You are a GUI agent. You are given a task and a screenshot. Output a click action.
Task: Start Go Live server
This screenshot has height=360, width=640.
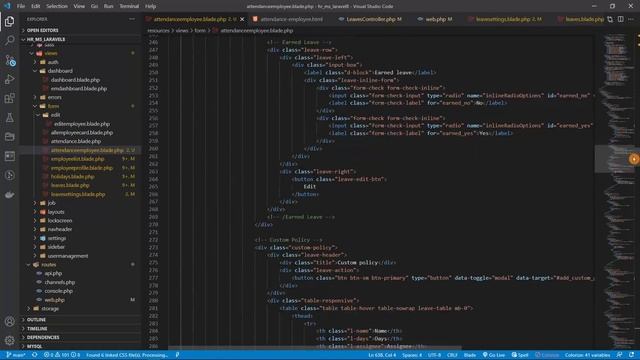click(x=494, y=355)
